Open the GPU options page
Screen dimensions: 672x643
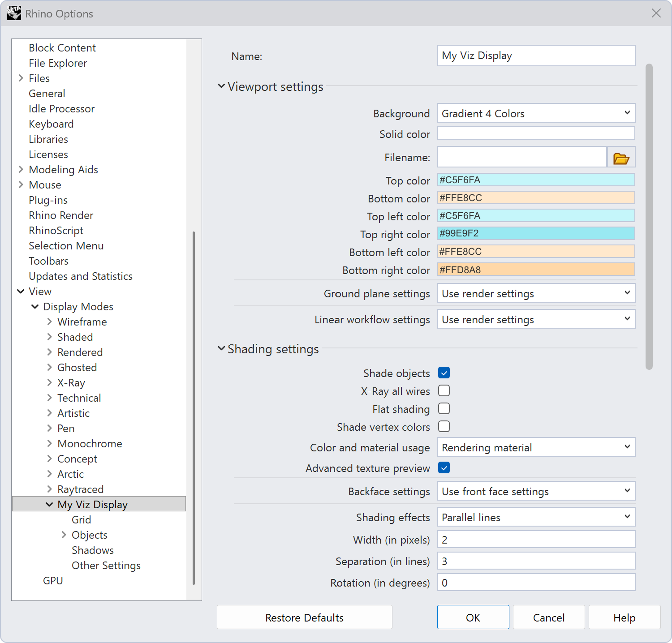pyautogui.click(x=53, y=581)
